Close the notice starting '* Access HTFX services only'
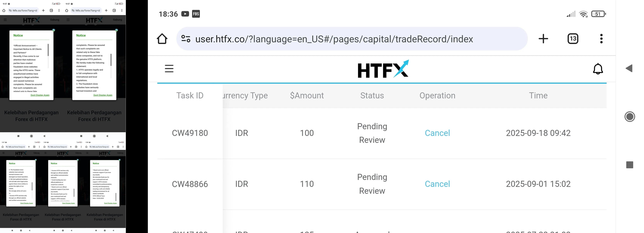Screen dimensions: 644x233 [x=78, y=160]
